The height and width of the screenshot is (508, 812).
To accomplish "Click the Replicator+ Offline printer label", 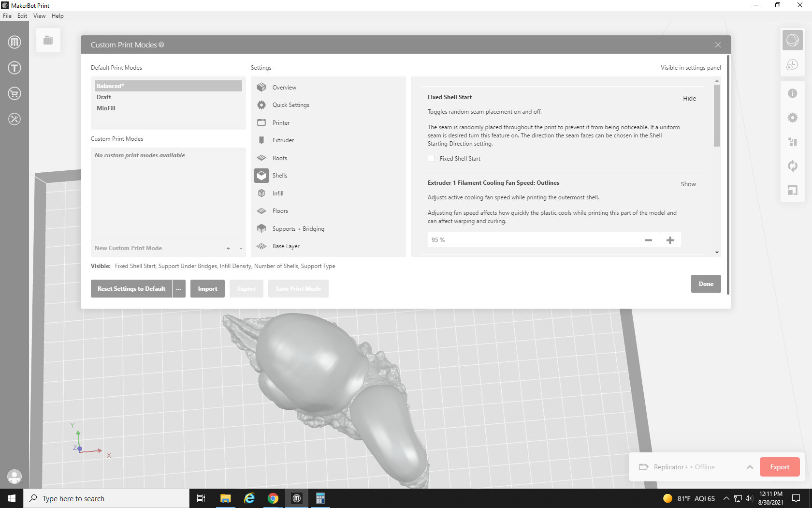I will [x=684, y=467].
